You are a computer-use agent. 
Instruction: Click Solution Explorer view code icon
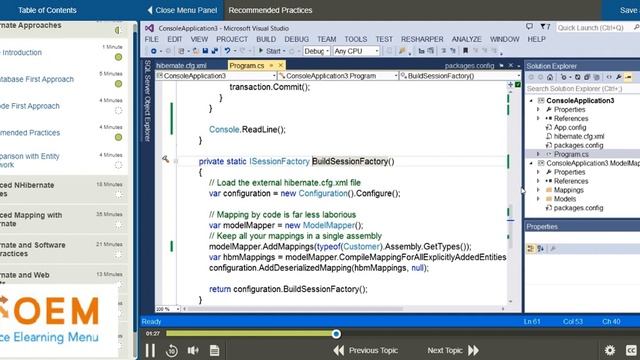[x=609, y=77]
